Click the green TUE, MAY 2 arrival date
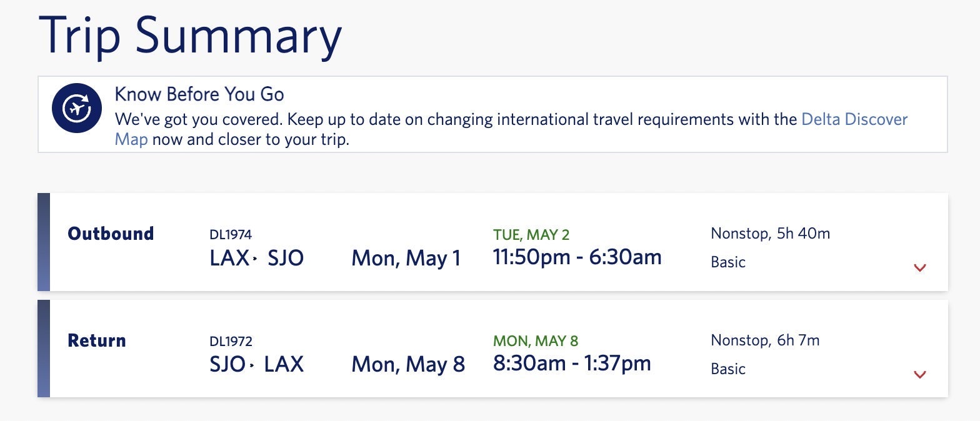 (x=531, y=235)
